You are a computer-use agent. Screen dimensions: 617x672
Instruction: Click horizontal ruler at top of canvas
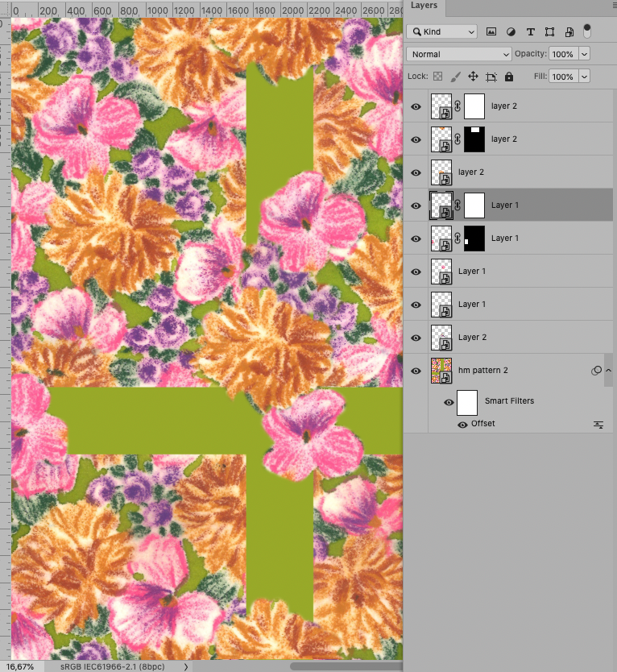pyautogui.click(x=207, y=10)
